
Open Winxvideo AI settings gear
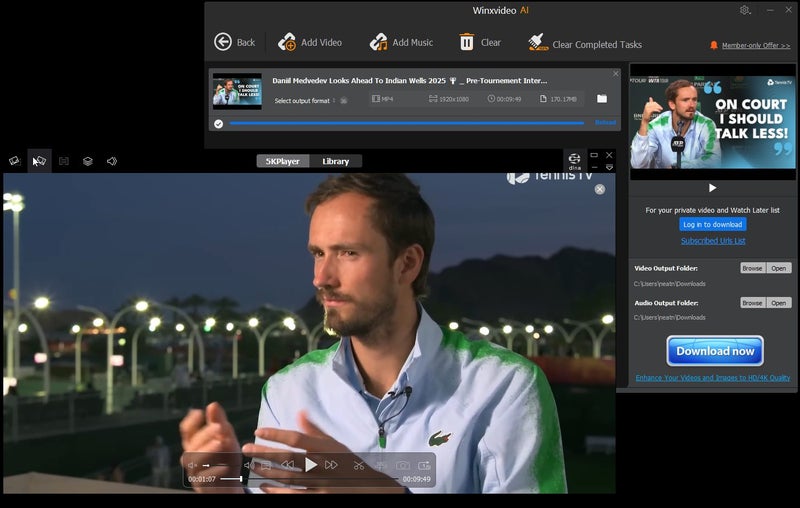[745, 10]
